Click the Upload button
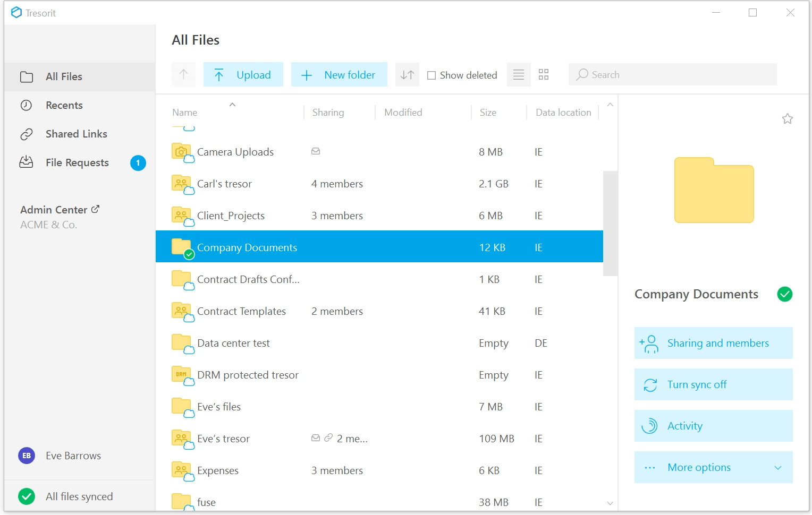 click(x=243, y=74)
